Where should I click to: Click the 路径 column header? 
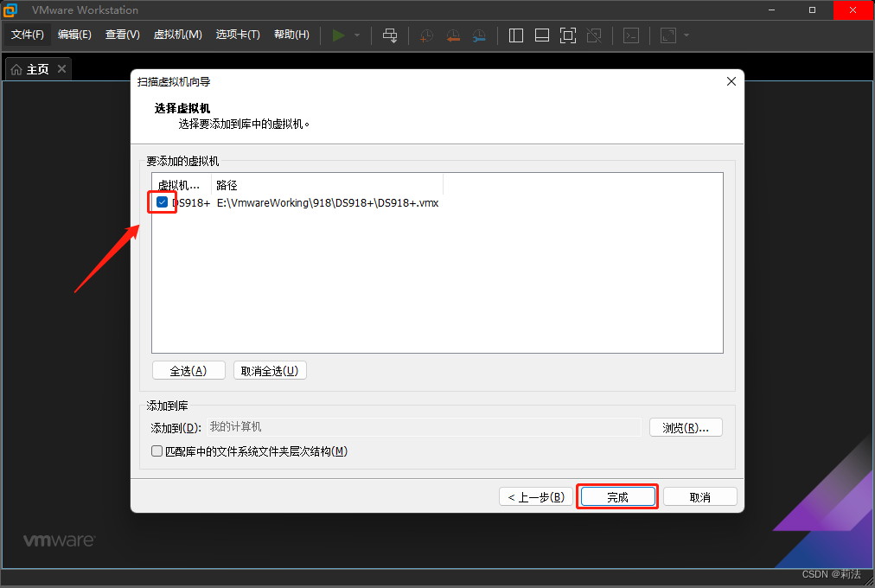pos(327,185)
